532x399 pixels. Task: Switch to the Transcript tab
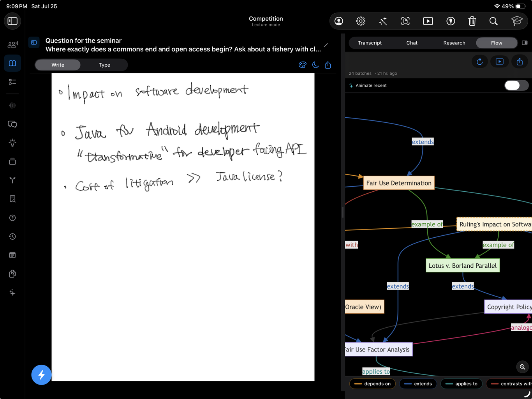pyautogui.click(x=370, y=43)
